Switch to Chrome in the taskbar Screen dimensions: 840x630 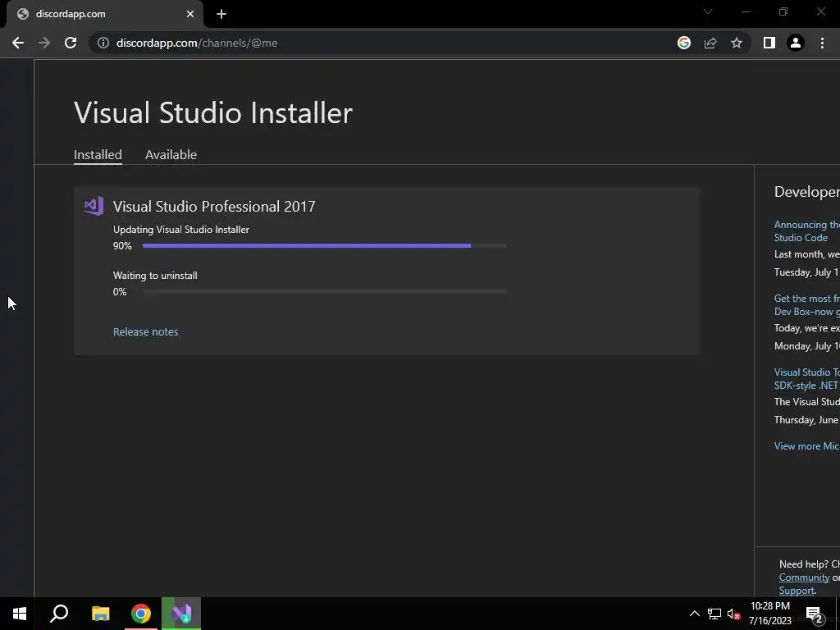click(x=141, y=614)
